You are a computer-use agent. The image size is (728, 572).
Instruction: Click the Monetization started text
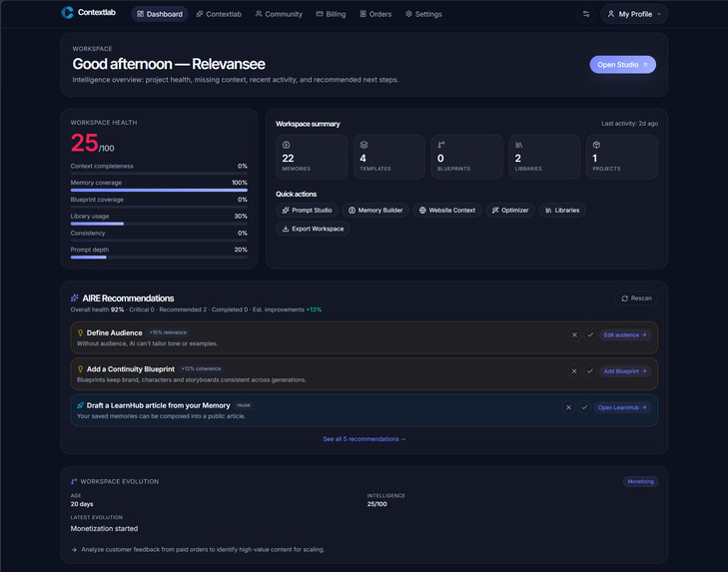click(x=104, y=528)
